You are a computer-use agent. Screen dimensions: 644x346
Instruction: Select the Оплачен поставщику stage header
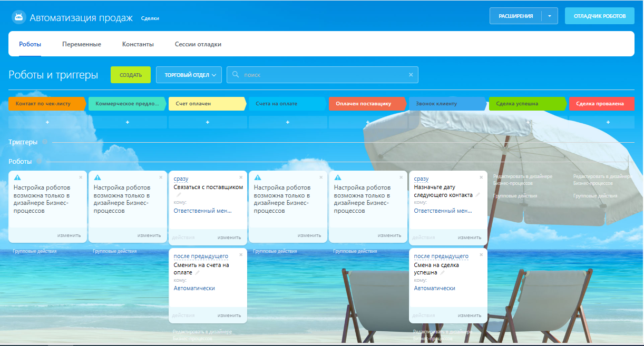click(x=368, y=104)
